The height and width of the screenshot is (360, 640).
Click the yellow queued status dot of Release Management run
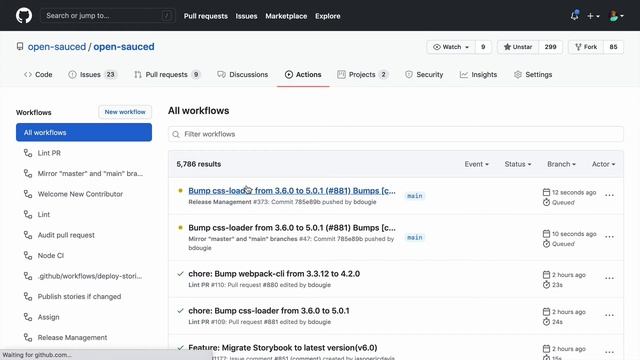[x=180, y=191]
